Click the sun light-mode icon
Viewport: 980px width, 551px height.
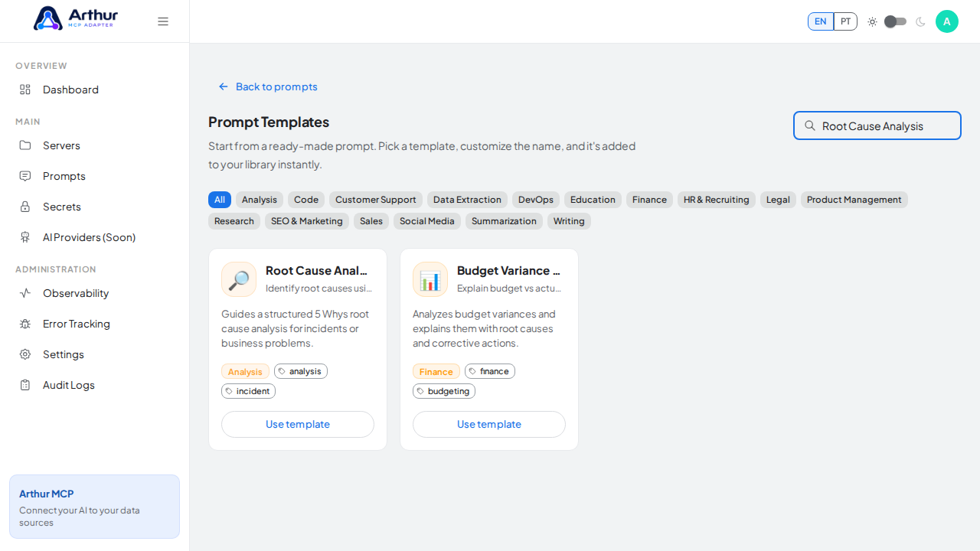[x=872, y=21]
